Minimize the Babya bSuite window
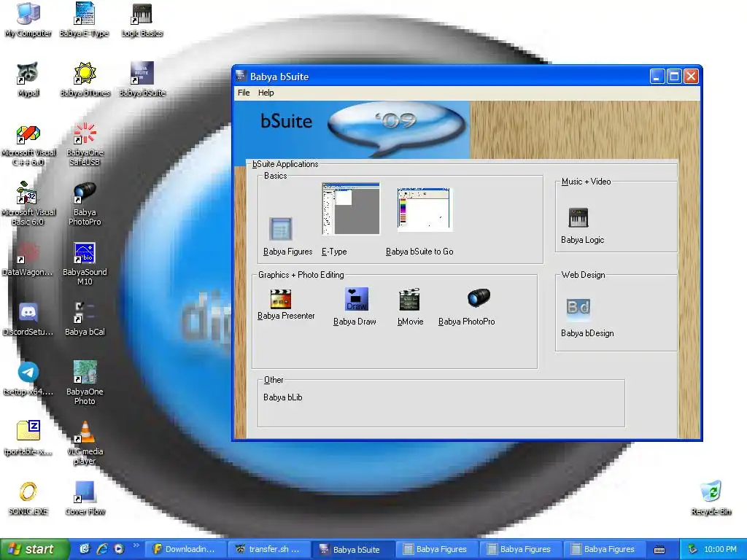The image size is (747, 560). coord(657,76)
